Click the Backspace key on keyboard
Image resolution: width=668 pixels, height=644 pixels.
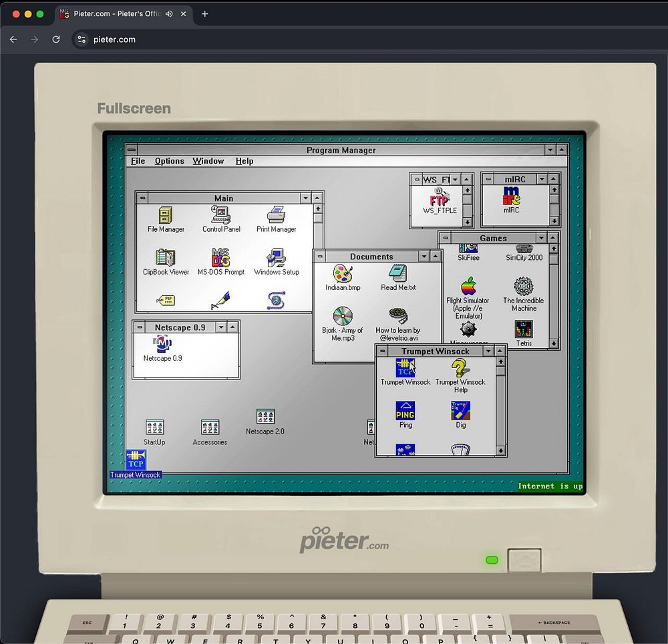pos(554,622)
